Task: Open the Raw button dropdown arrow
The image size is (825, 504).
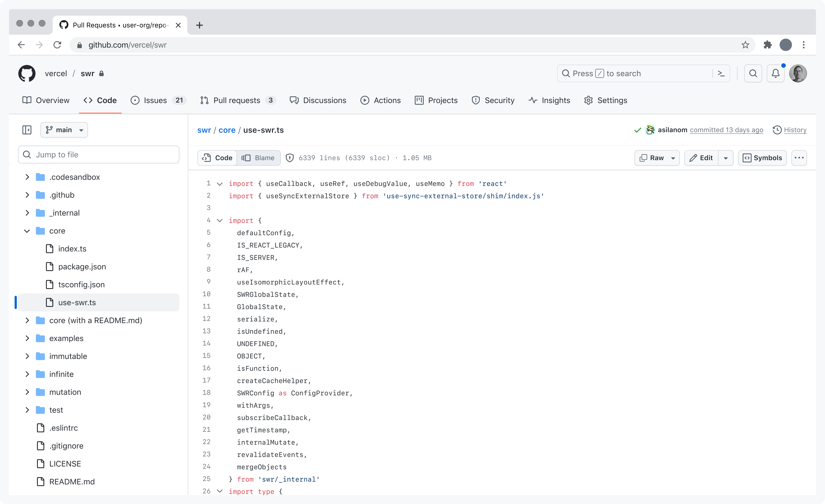Action: 673,158
